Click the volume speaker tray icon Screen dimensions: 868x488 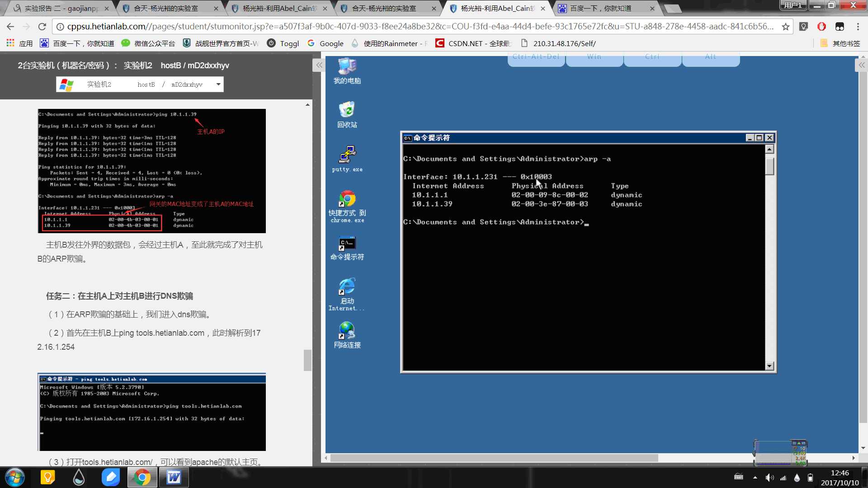[769, 478]
